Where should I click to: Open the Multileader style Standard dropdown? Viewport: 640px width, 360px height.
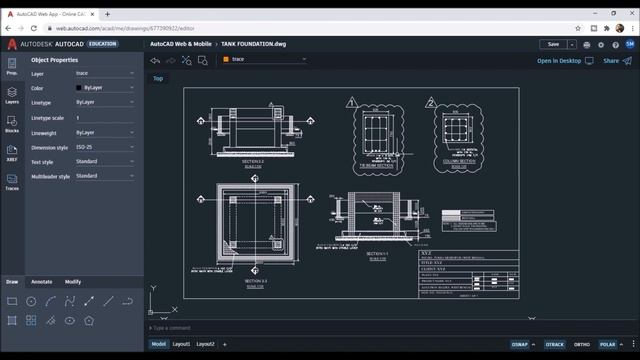pos(105,176)
